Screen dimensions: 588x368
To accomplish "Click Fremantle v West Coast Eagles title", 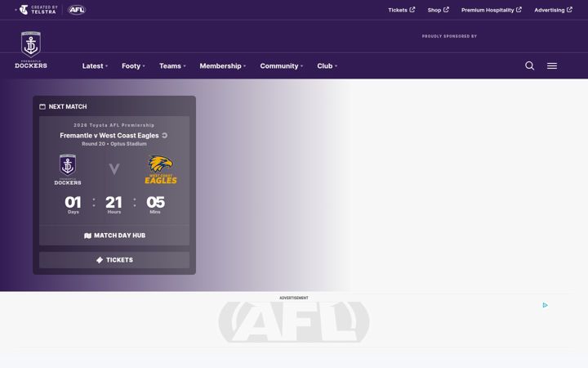I will click(109, 135).
